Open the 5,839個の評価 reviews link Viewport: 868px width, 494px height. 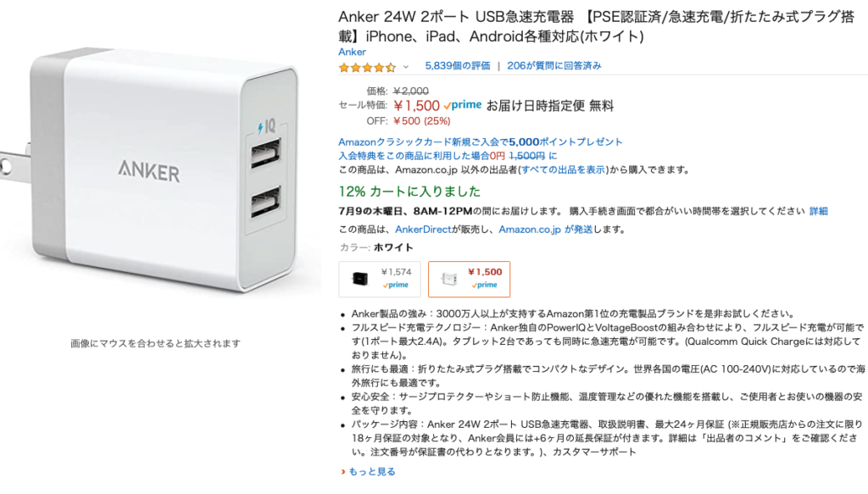pos(457,66)
